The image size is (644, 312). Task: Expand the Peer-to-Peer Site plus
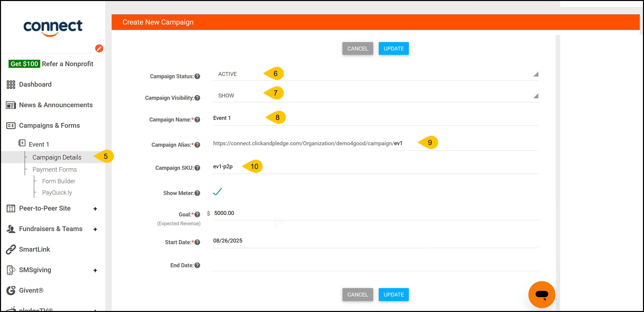pyautogui.click(x=95, y=209)
